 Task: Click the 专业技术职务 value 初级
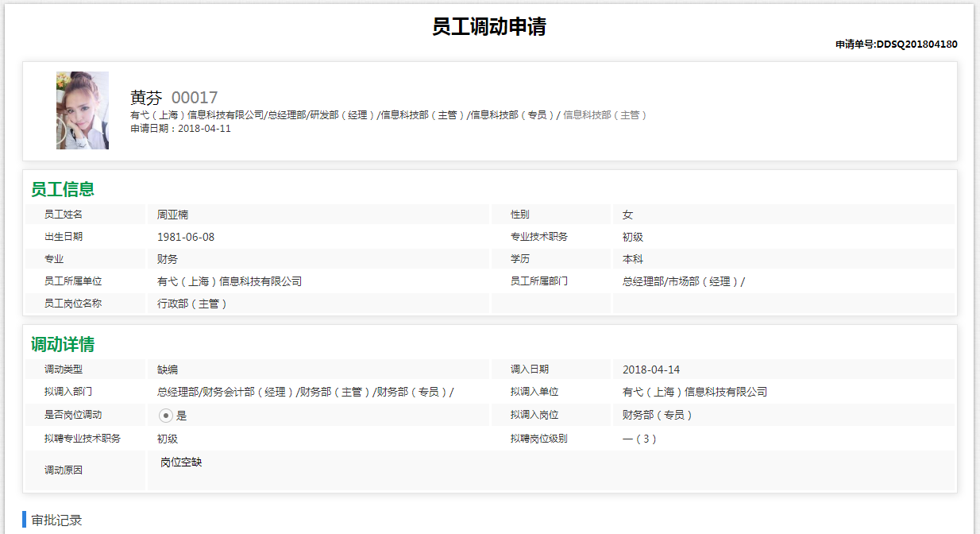coord(633,237)
